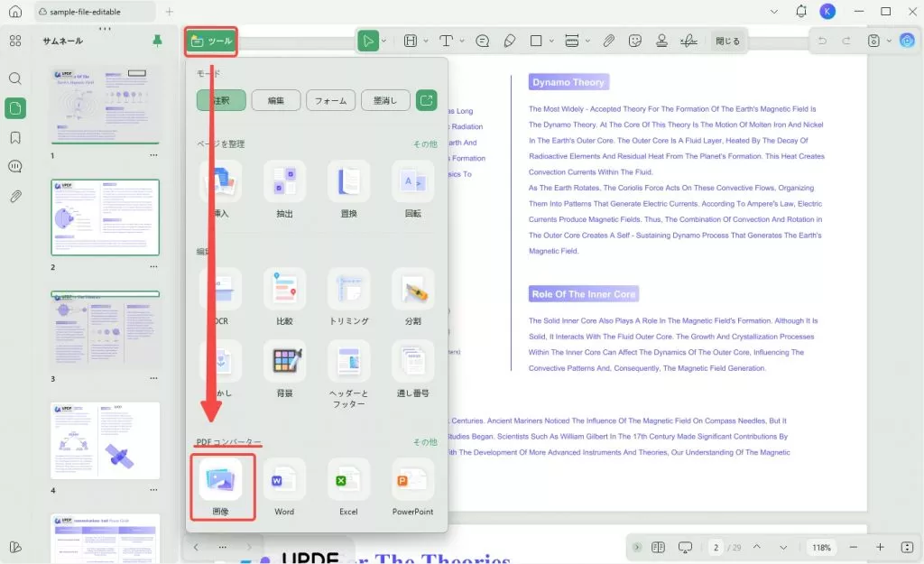Expand the rectangle shape dropdown arrow
The width and height of the screenshot is (924, 564).
tap(551, 41)
